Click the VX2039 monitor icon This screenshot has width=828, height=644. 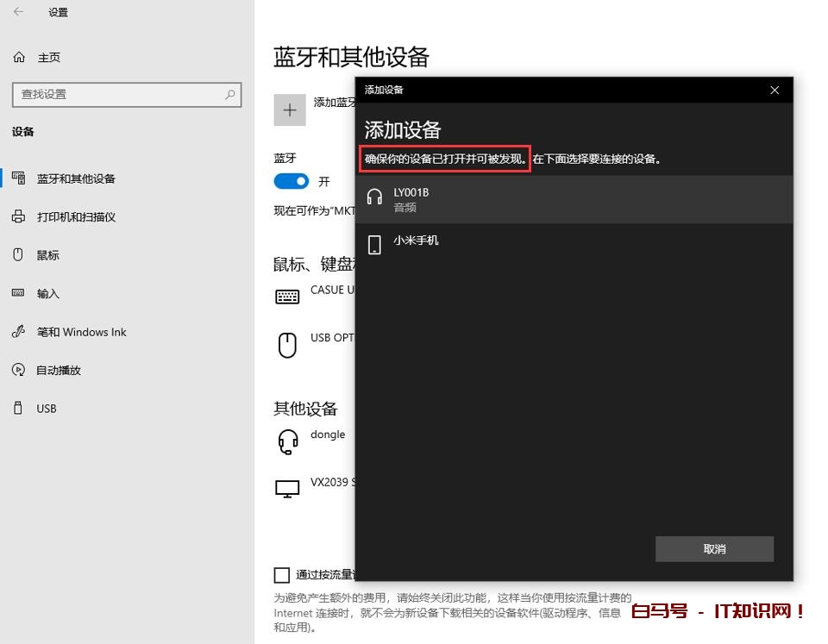click(287, 489)
